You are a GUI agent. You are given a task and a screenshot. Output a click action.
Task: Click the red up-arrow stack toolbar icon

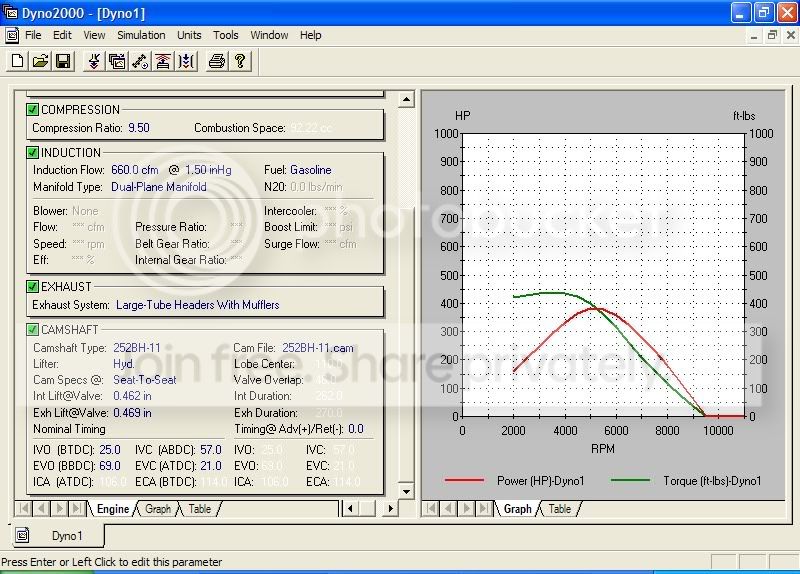[163, 61]
